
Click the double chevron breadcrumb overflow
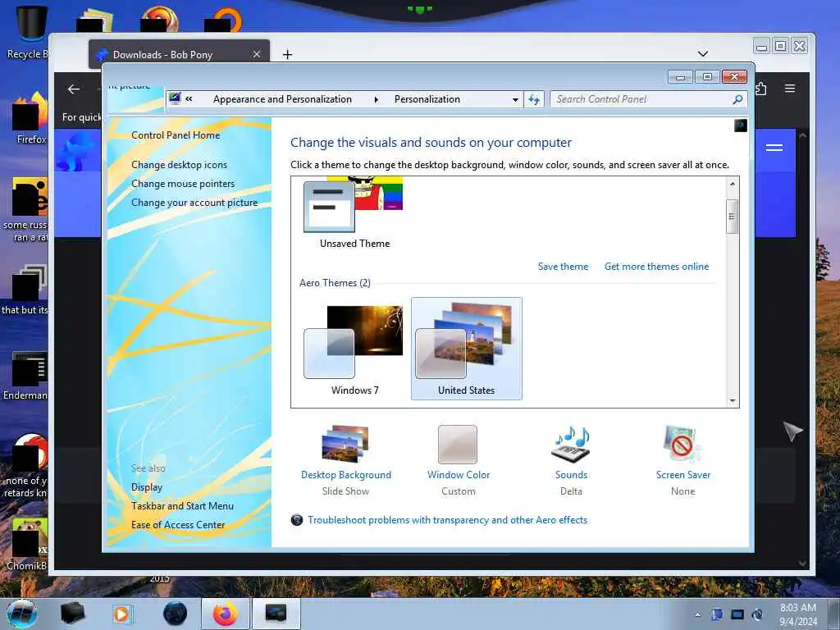tap(189, 98)
